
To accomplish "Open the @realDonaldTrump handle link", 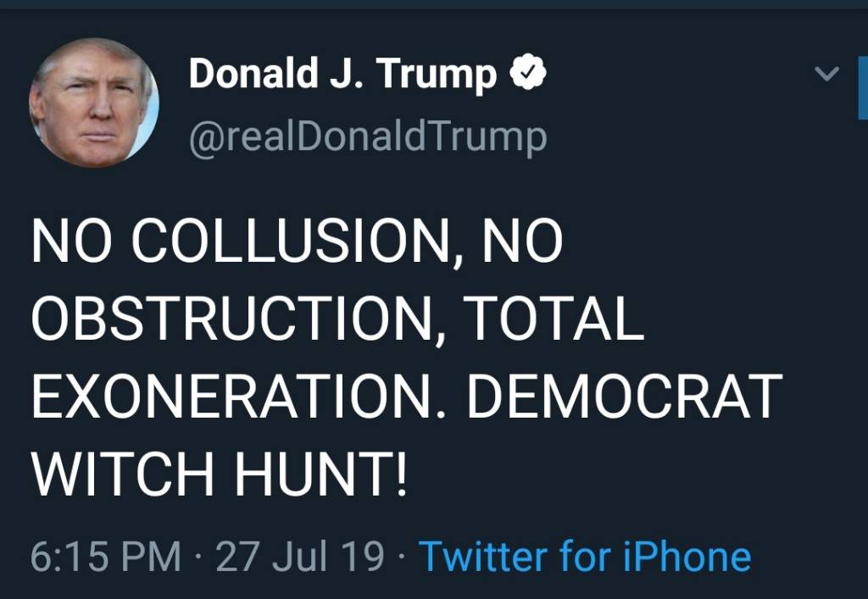I will pos(367,136).
